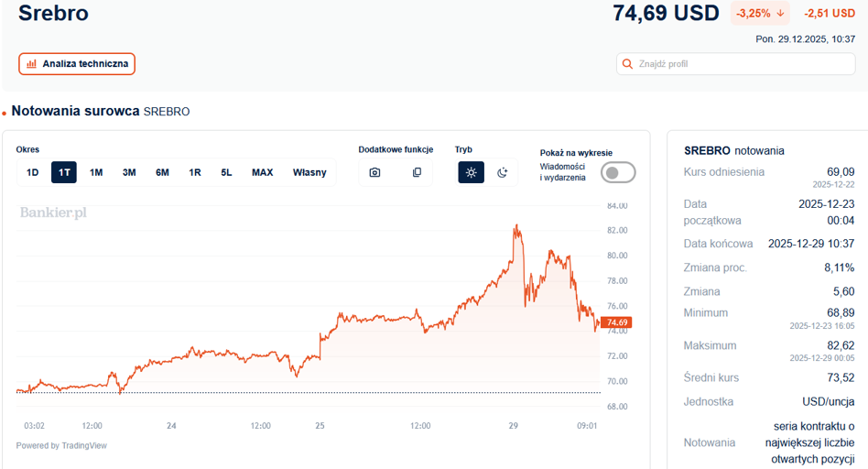Select the 1M period
The height and width of the screenshot is (469, 868).
[96, 172]
